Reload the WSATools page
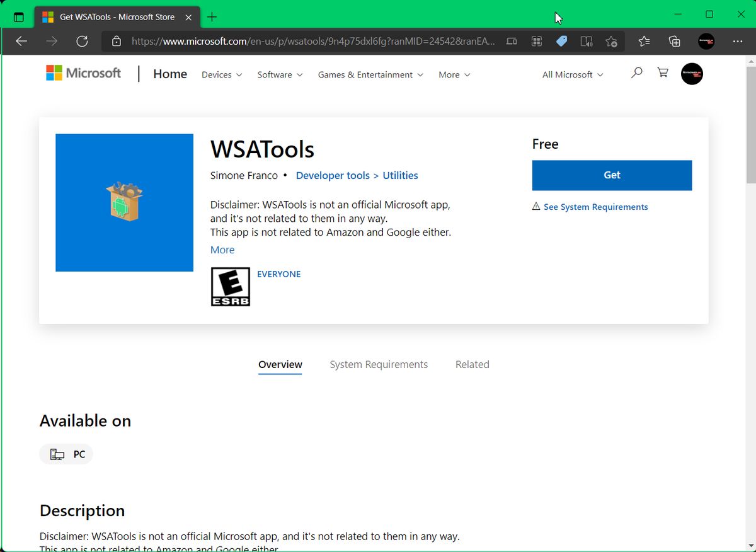756x552 pixels. pos(82,41)
